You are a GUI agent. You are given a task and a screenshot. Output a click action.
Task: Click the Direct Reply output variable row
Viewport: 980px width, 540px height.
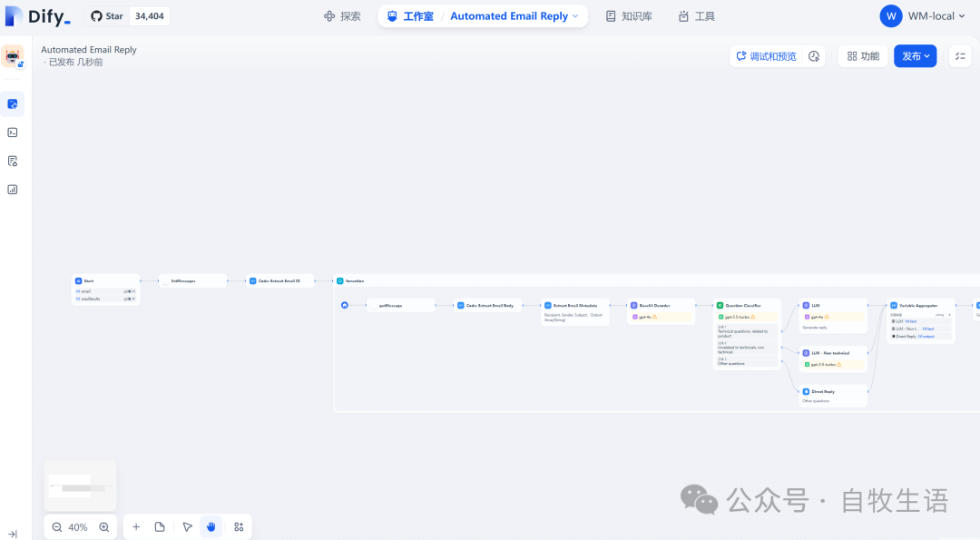(920, 336)
